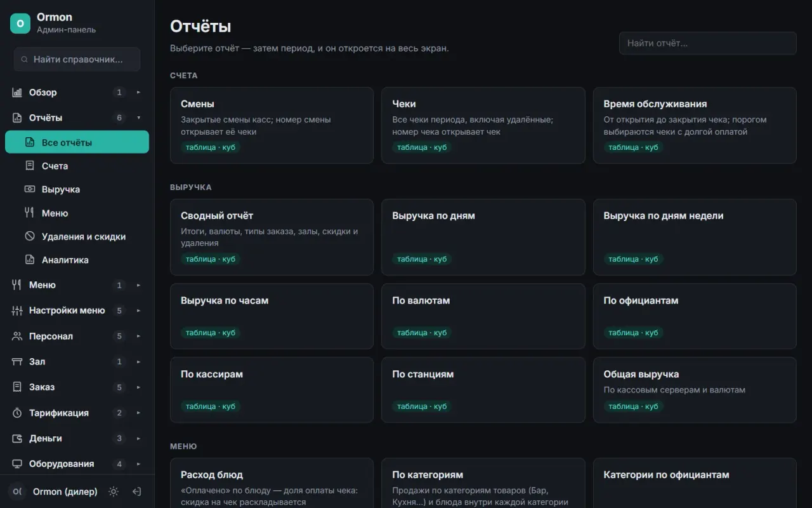Click the Ormon (дилер) user name

point(65,491)
